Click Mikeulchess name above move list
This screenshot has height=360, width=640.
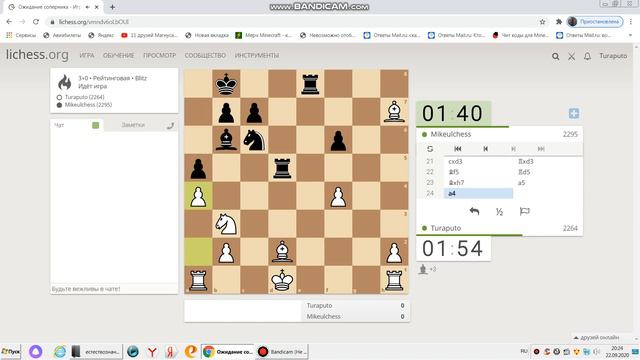click(451, 134)
